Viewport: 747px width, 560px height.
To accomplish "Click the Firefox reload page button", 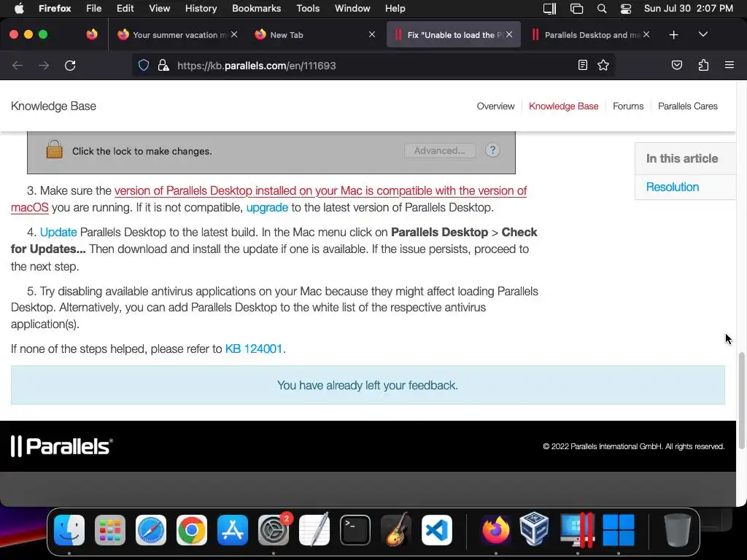I will pos(70,65).
